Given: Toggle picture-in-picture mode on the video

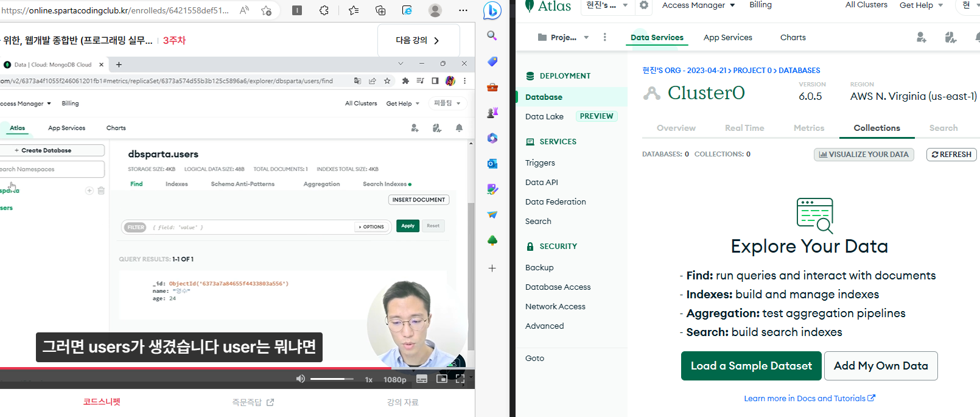Looking at the screenshot, I should 442,379.
